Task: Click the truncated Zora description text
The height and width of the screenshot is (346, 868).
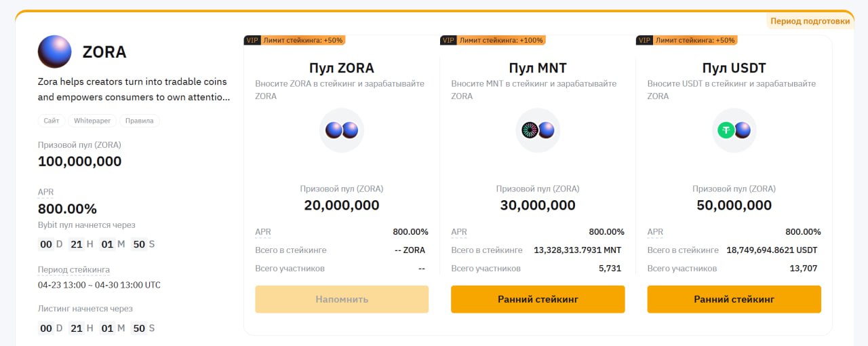Action: 134,89
